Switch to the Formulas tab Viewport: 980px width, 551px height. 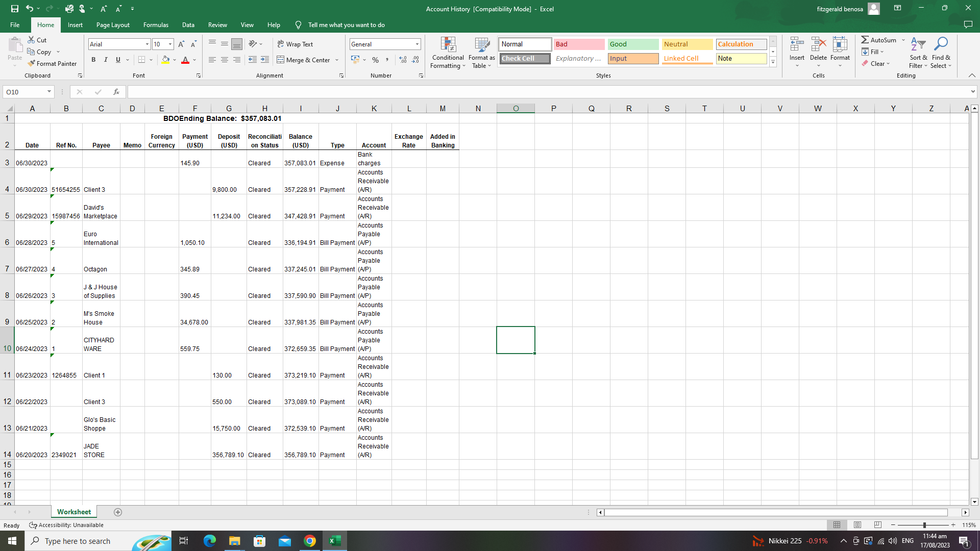[x=156, y=25]
